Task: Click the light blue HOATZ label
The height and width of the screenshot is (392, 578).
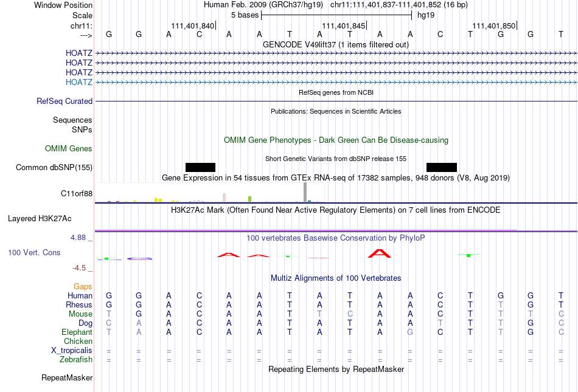Action: (x=79, y=82)
